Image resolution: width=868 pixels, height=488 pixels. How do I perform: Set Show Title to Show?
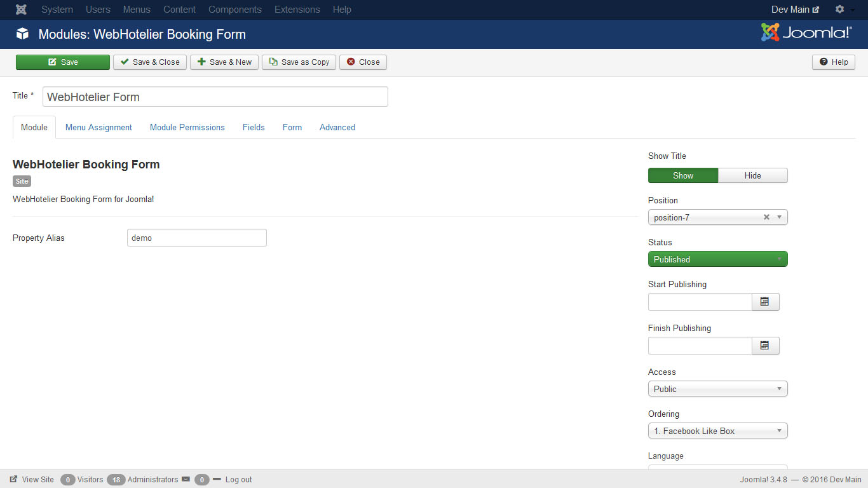[683, 175]
